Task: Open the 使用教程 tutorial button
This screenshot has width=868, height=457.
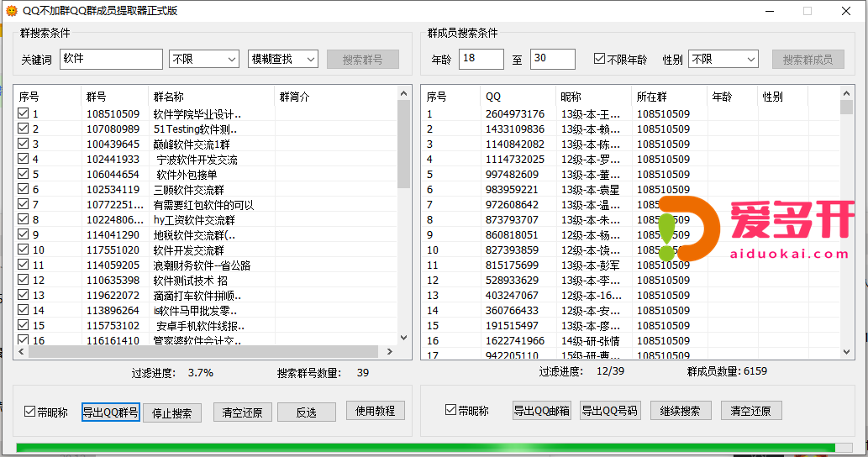Action: 376,411
